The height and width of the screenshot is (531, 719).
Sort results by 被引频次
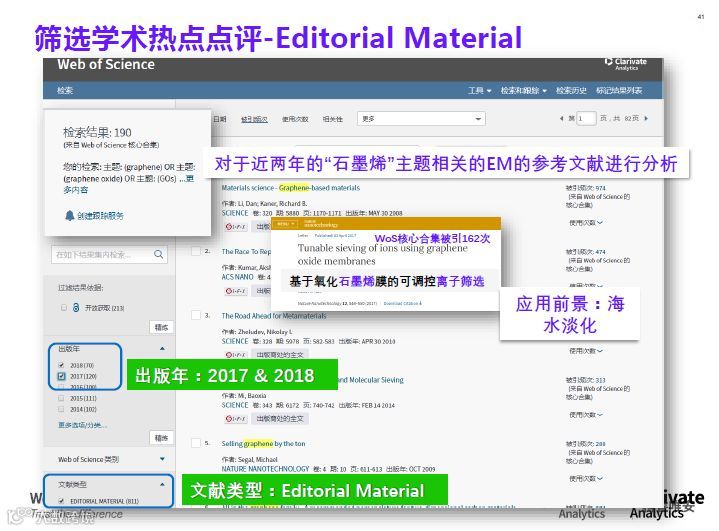tap(254, 119)
